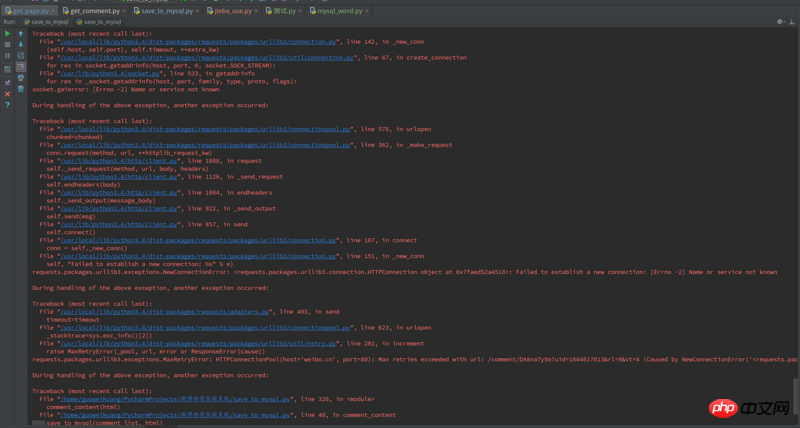Viewport: 800px width, 428px height.
Task: Pin the current run tab
Action: (x=7, y=81)
